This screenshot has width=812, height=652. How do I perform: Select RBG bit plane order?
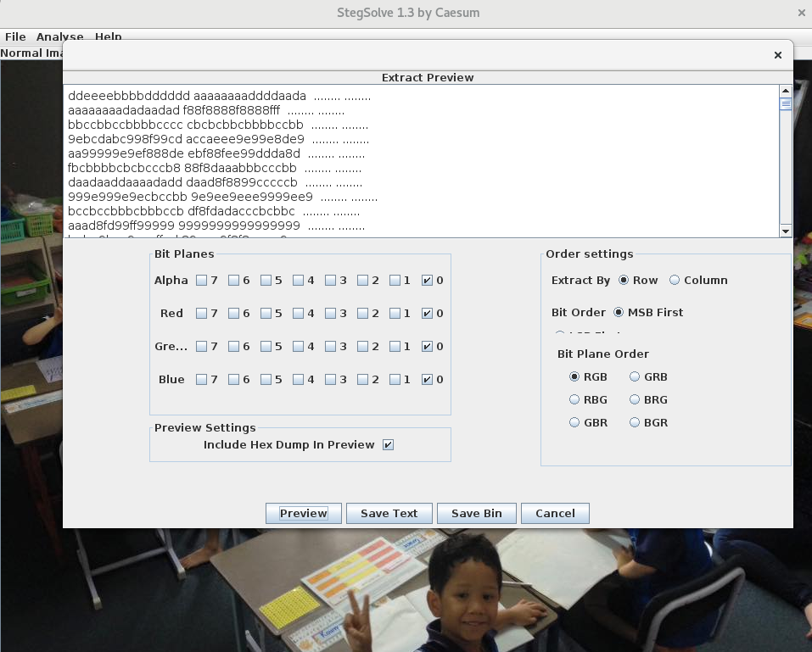point(574,399)
